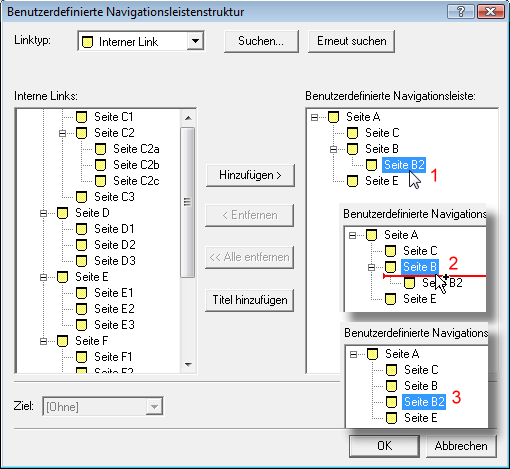
Task: Select the Seite B2 item in the right tree
Action: (x=404, y=165)
